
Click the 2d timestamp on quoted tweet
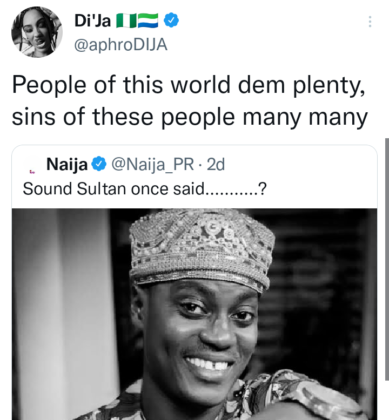tap(216, 164)
